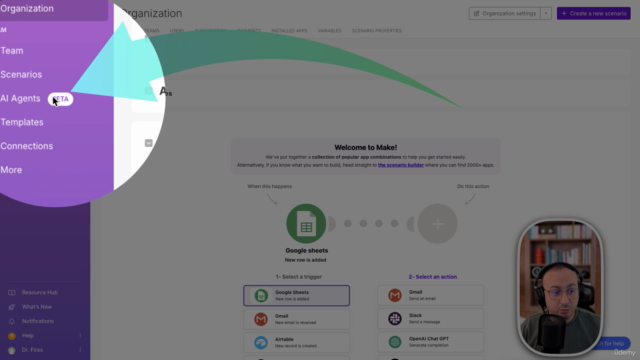Open the Help sidebar entry
The height and width of the screenshot is (360, 640).
[28, 336]
